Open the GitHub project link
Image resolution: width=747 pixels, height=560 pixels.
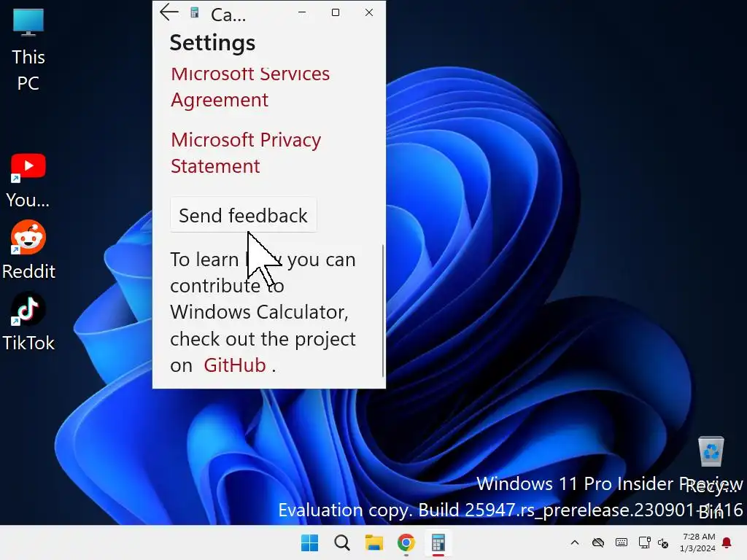[x=235, y=365]
